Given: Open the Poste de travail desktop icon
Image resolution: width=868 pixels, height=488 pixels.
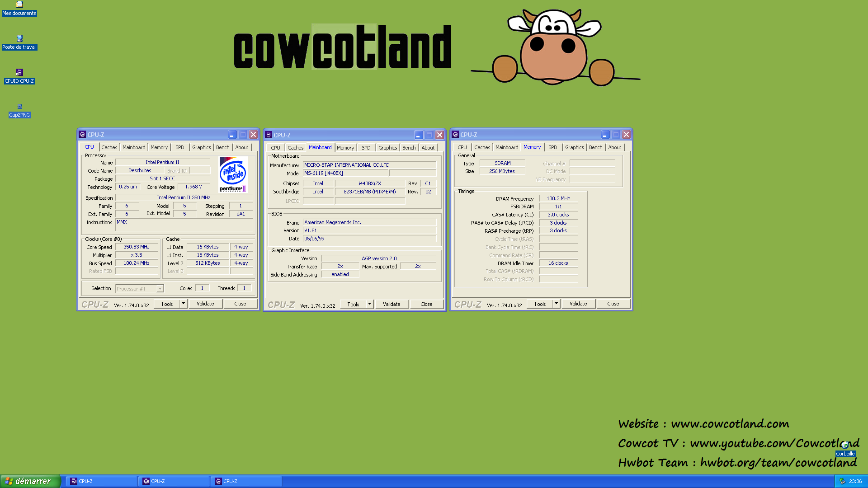Looking at the screenshot, I should (x=19, y=42).
